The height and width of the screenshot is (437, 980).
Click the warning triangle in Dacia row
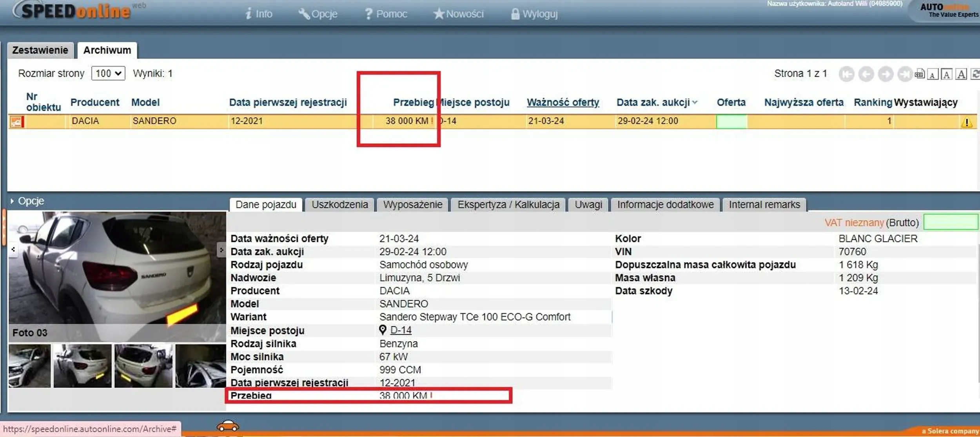[x=967, y=122]
